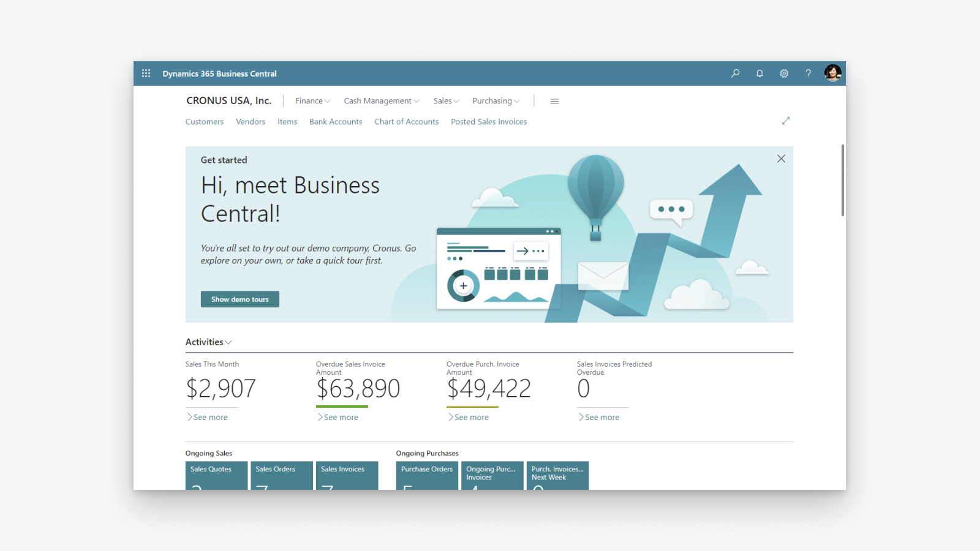Open Sales Invoices Predicted Overdue 0 value
Screen dimensions: 980x551
pyautogui.click(x=584, y=389)
